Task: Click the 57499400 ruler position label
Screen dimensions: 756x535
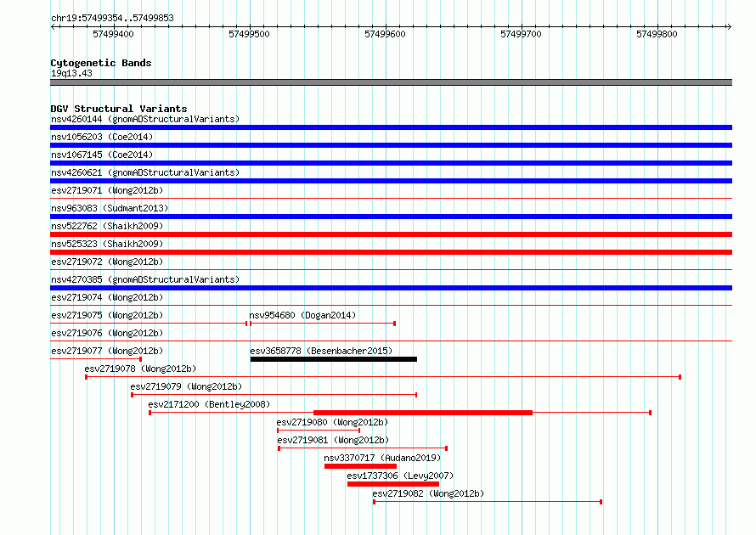Action: pyautogui.click(x=113, y=34)
